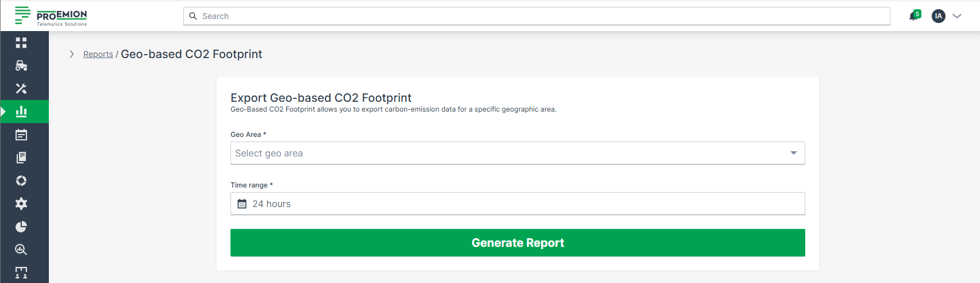This screenshot has width=980, height=283.
Task: Open the settings gear icon in sidebar
Action: click(x=21, y=204)
